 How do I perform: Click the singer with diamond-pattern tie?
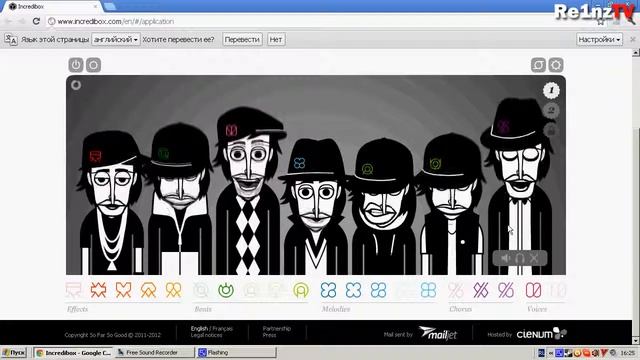[248, 192]
